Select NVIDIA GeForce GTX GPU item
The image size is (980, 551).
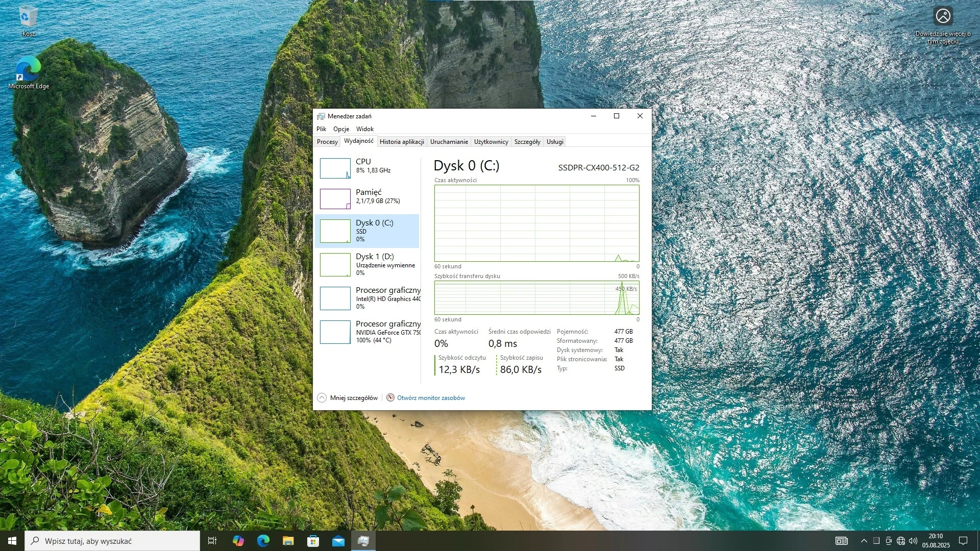click(x=369, y=332)
